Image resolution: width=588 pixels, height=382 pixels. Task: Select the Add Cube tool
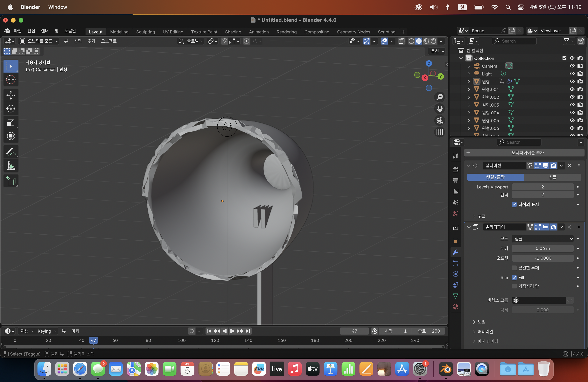[x=11, y=181]
